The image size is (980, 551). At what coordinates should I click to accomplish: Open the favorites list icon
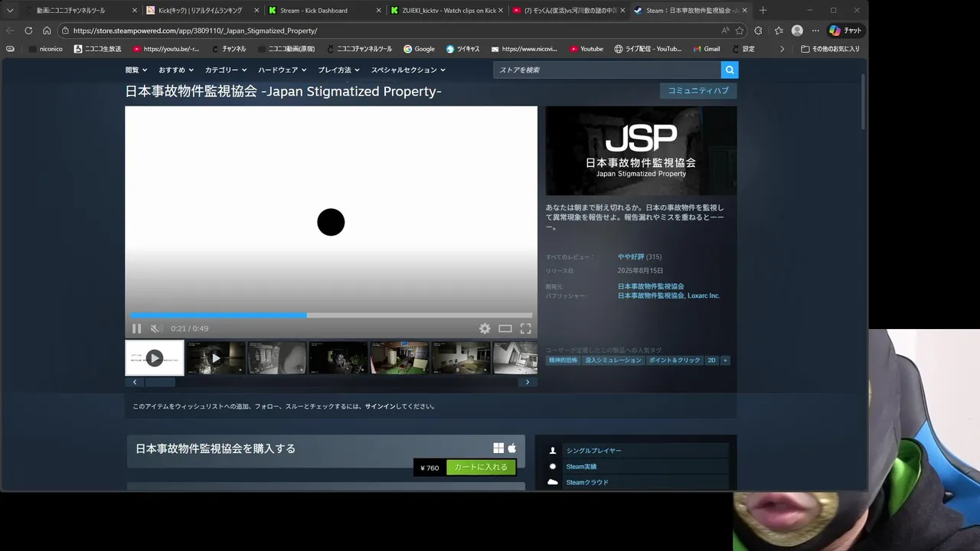779,31
